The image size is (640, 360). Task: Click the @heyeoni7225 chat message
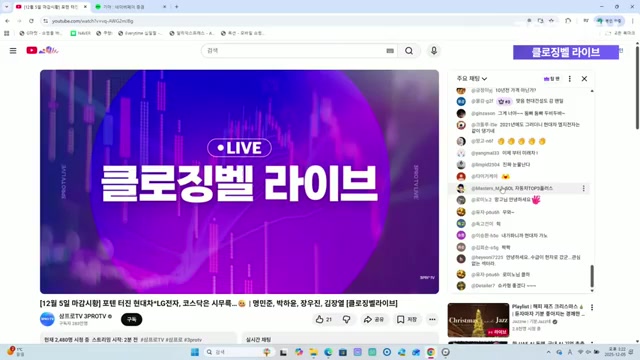520,260
